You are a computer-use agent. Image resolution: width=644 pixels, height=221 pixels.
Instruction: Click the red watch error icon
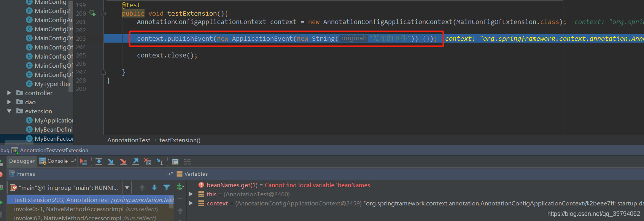(x=201, y=185)
